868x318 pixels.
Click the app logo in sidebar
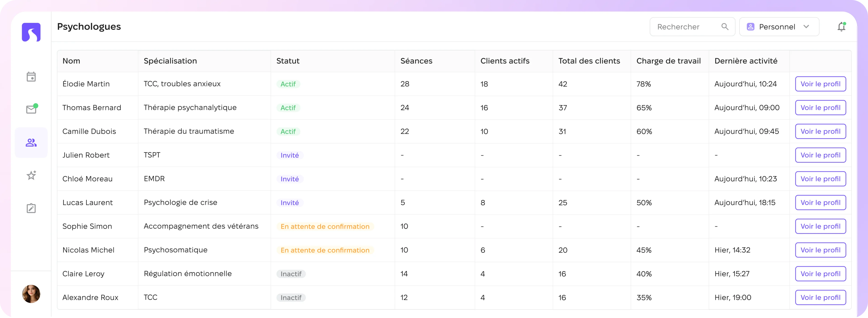click(x=31, y=32)
